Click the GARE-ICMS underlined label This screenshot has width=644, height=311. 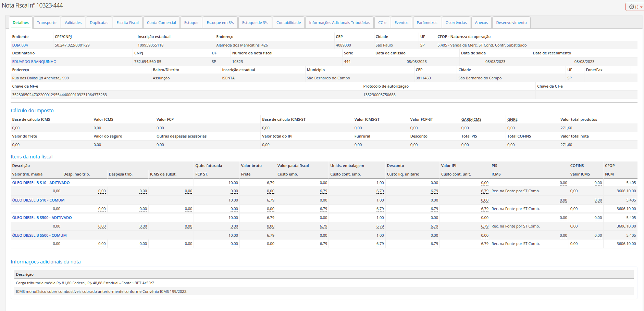coord(471,119)
